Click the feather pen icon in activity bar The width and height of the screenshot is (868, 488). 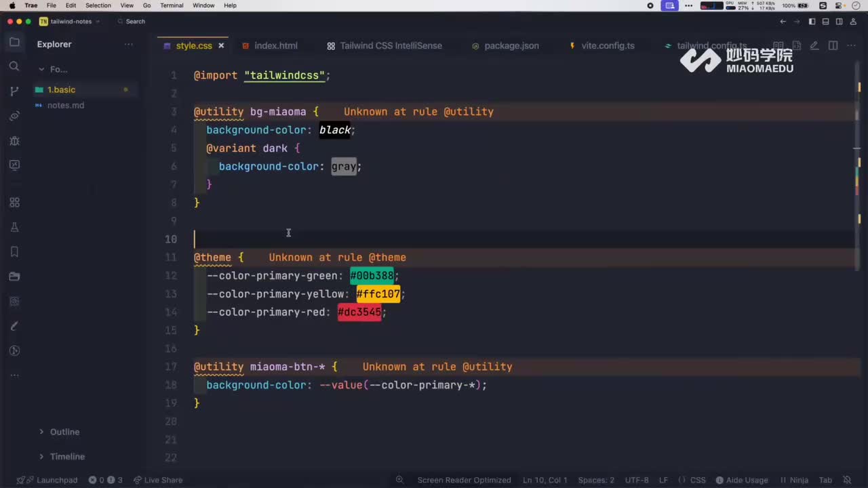click(x=14, y=326)
